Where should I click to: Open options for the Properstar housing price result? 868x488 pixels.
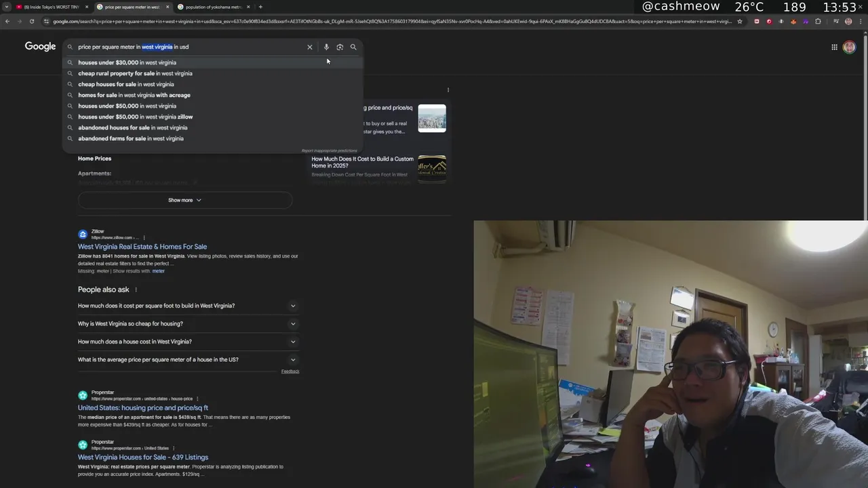coord(197,399)
